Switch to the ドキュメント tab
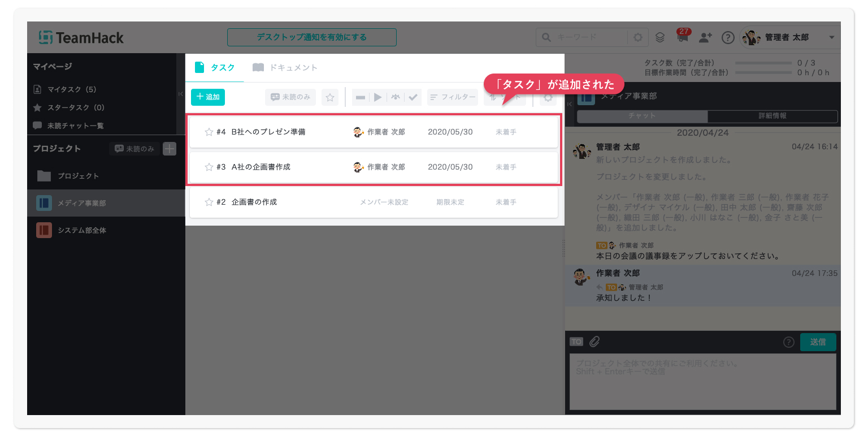 [x=285, y=67]
